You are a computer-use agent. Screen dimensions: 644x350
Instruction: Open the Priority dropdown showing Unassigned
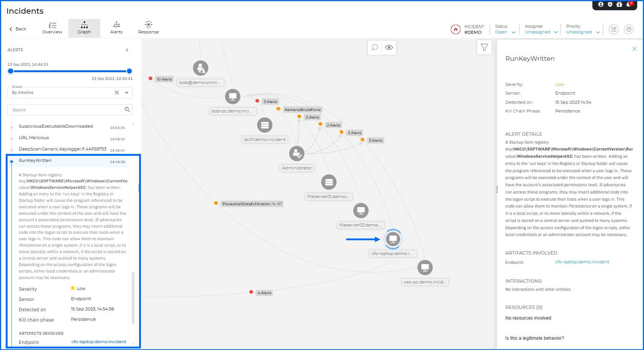pos(581,32)
